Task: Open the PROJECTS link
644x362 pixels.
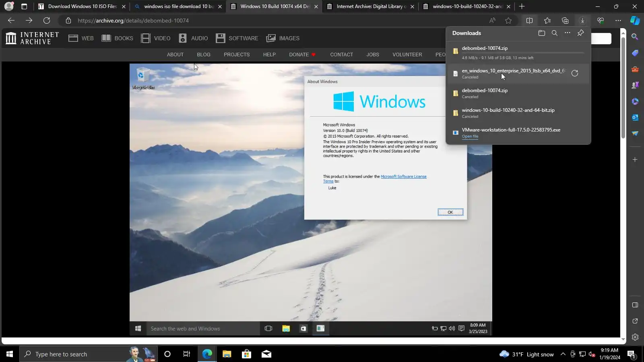Action: pyautogui.click(x=237, y=55)
